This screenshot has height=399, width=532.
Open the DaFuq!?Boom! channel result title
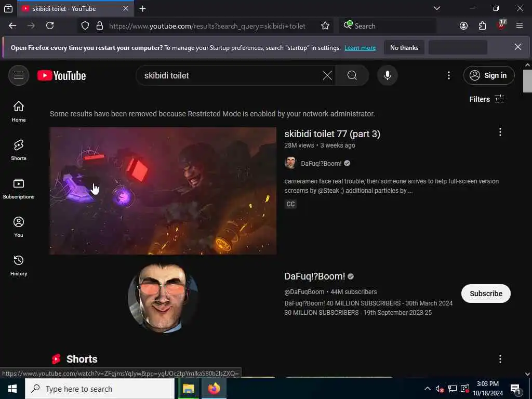pos(314,276)
